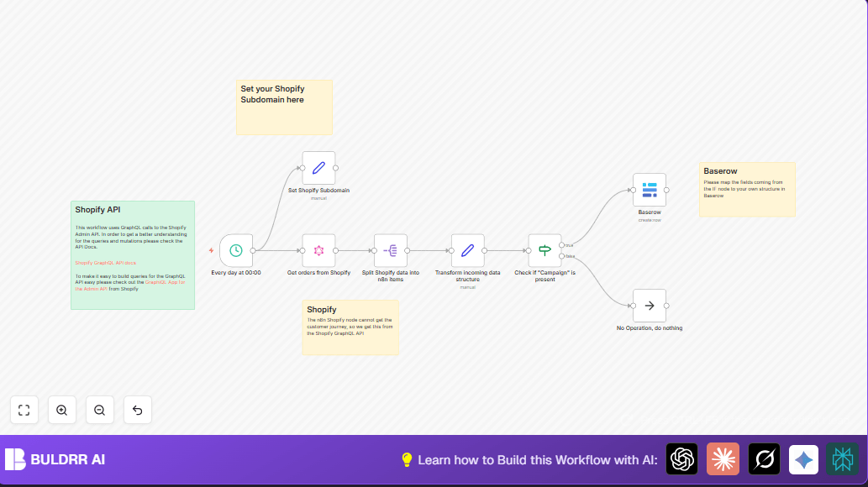868x487 pixels.
Task: Click the true output connector of the IF node
Action: [x=562, y=245]
